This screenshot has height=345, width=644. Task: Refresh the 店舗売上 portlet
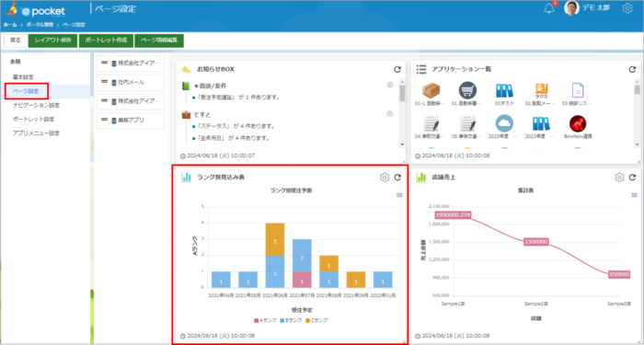[632, 178]
